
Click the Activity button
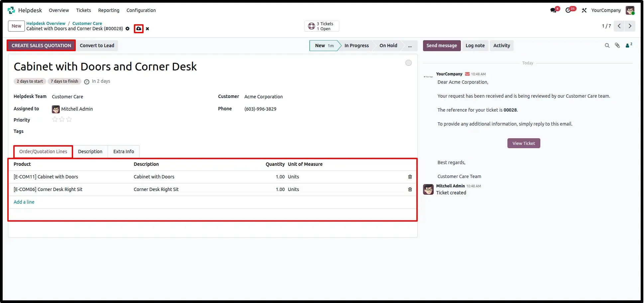pyautogui.click(x=501, y=46)
